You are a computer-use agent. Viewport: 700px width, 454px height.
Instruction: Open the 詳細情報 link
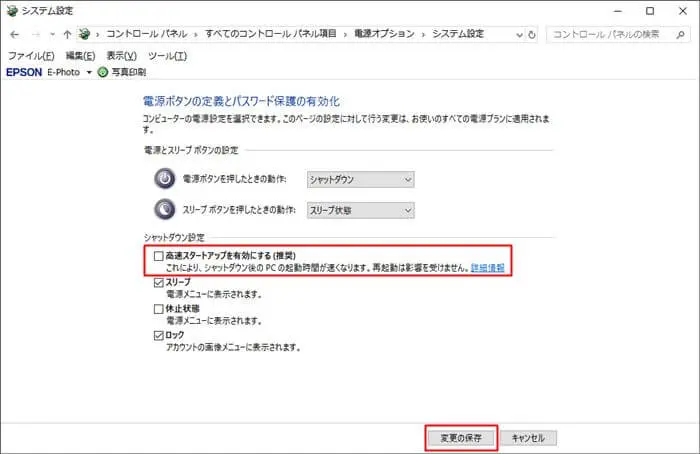pos(488,269)
